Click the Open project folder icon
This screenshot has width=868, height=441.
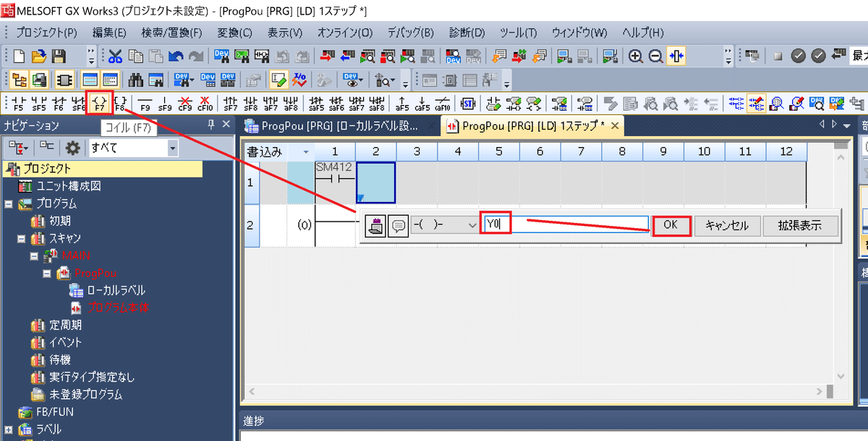(x=39, y=56)
